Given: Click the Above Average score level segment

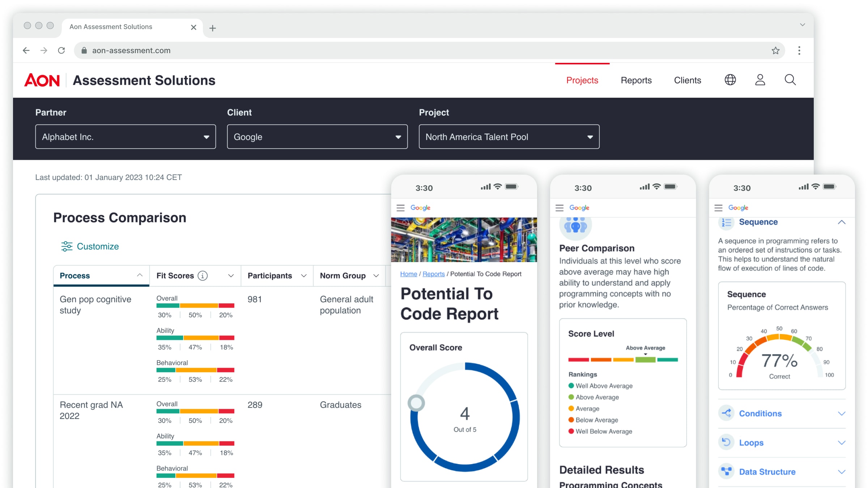Looking at the screenshot, I should point(646,360).
